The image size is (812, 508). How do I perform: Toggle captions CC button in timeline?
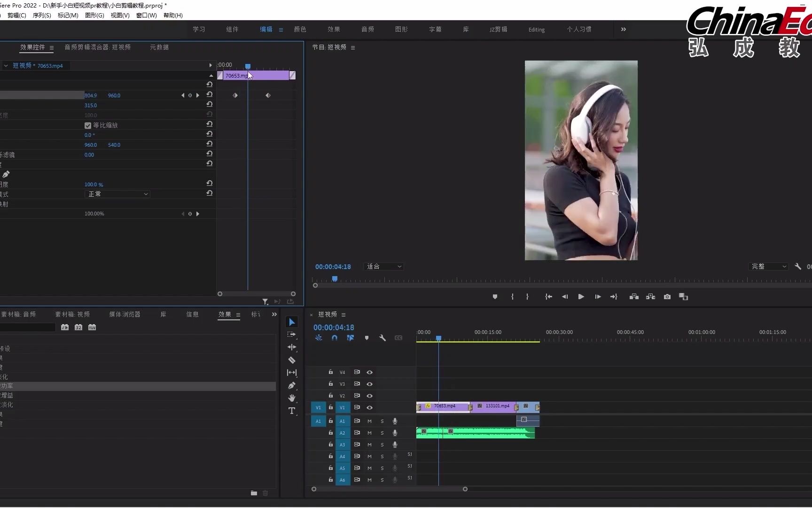click(398, 338)
